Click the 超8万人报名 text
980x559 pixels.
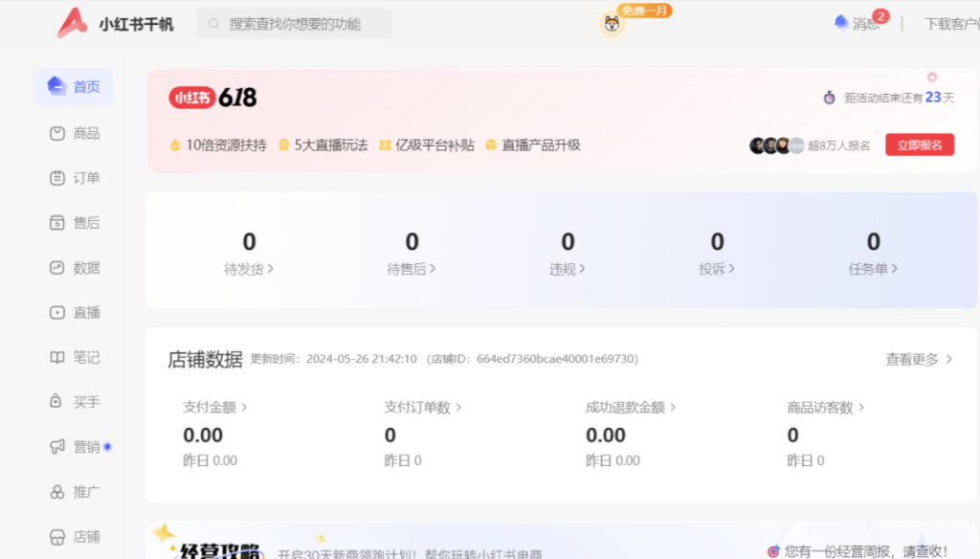[x=838, y=145]
